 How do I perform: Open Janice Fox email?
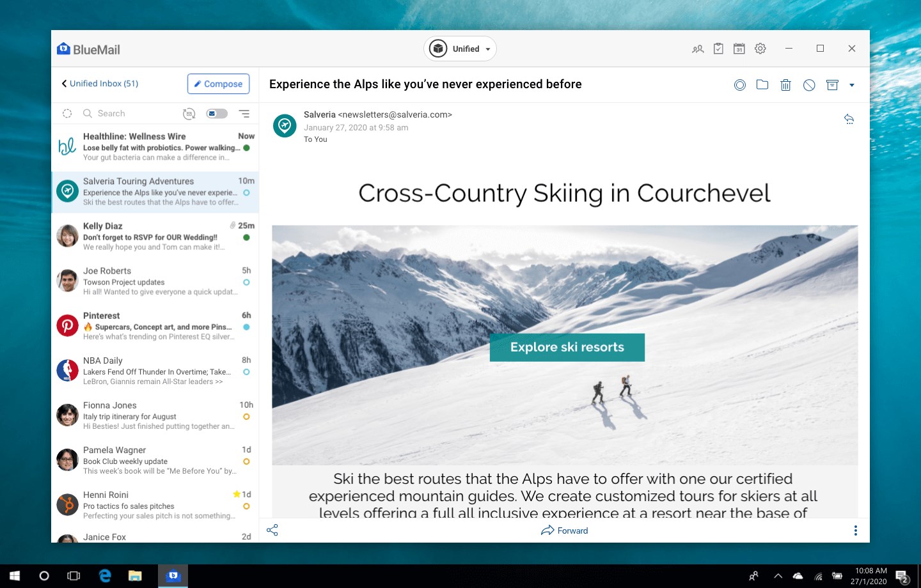pos(155,536)
